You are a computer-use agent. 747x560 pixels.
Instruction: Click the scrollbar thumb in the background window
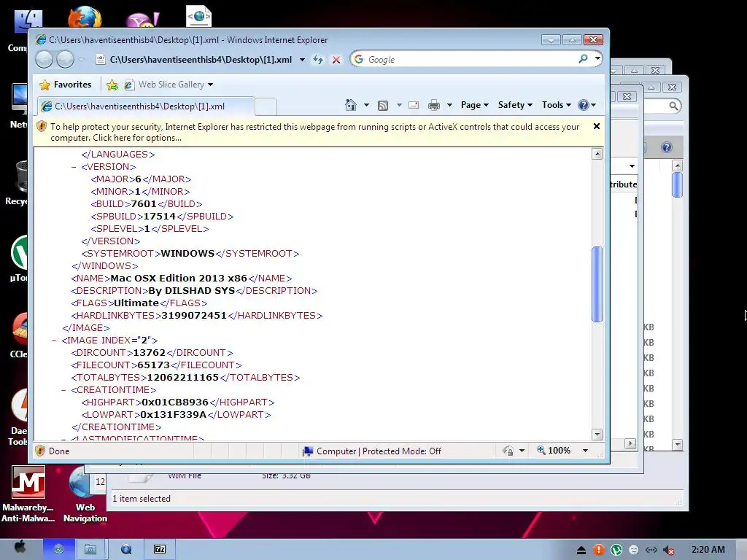(x=677, y=184)
